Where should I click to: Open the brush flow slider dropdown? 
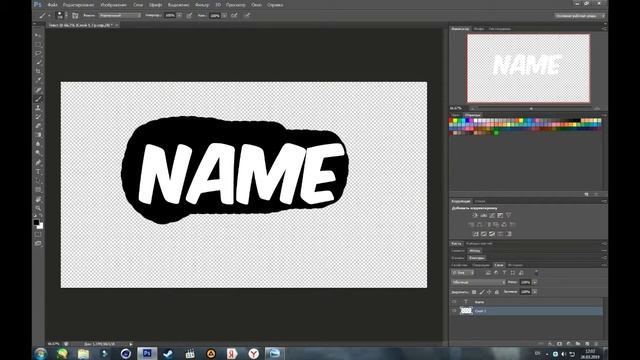(224, 16)
